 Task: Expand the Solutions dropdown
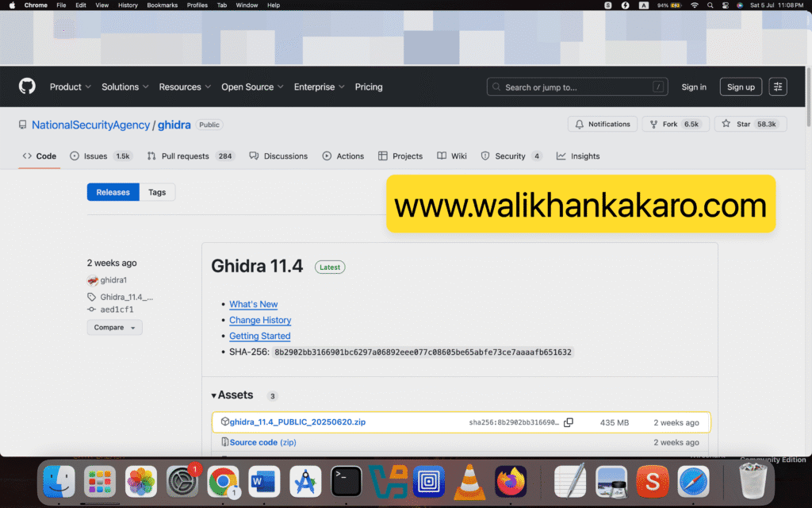pos(124,87)
